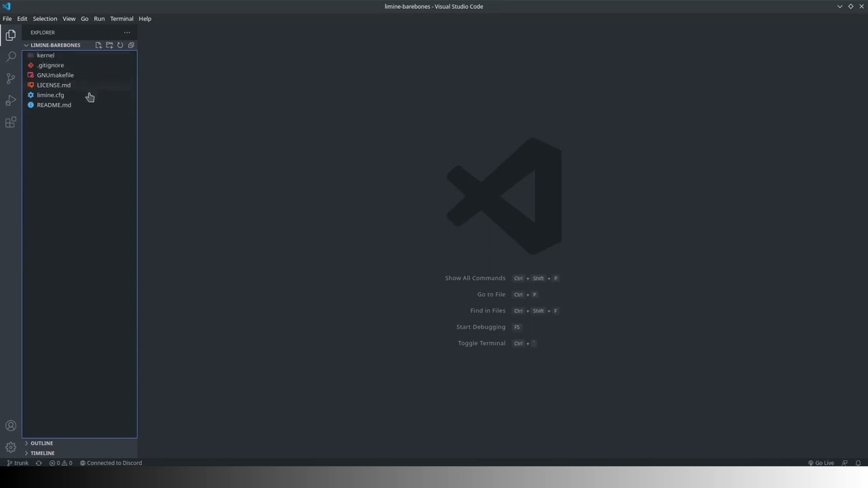Open the Selection menu
Screen dimensions: 868x488
(x=45, y=19)
